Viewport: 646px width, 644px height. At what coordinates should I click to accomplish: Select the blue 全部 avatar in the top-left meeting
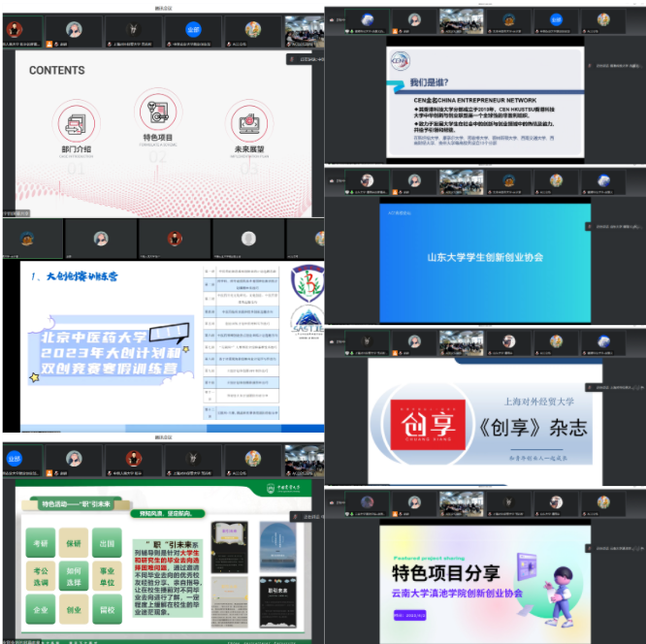coord(193,29)
